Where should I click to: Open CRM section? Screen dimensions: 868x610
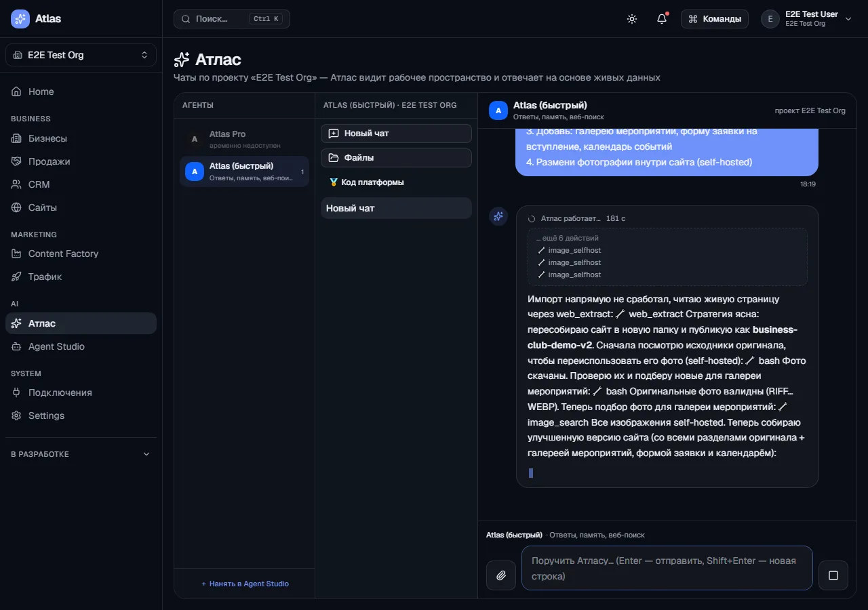pos(81,184)
